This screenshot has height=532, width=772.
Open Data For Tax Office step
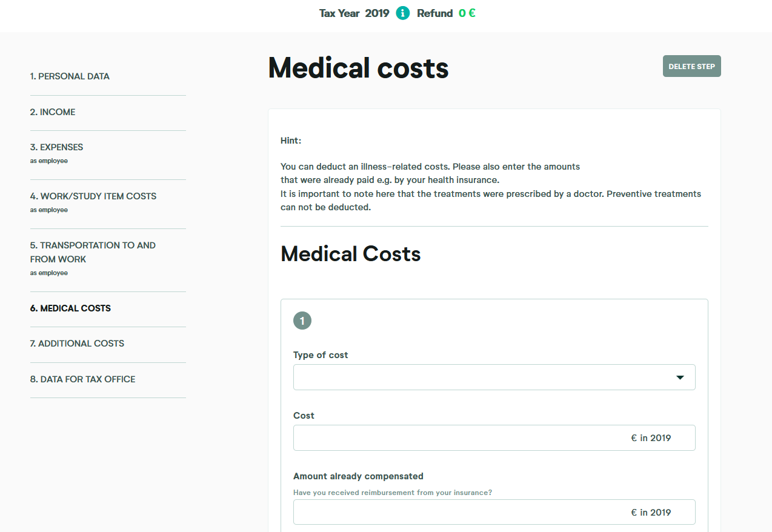tap(82, 379)
